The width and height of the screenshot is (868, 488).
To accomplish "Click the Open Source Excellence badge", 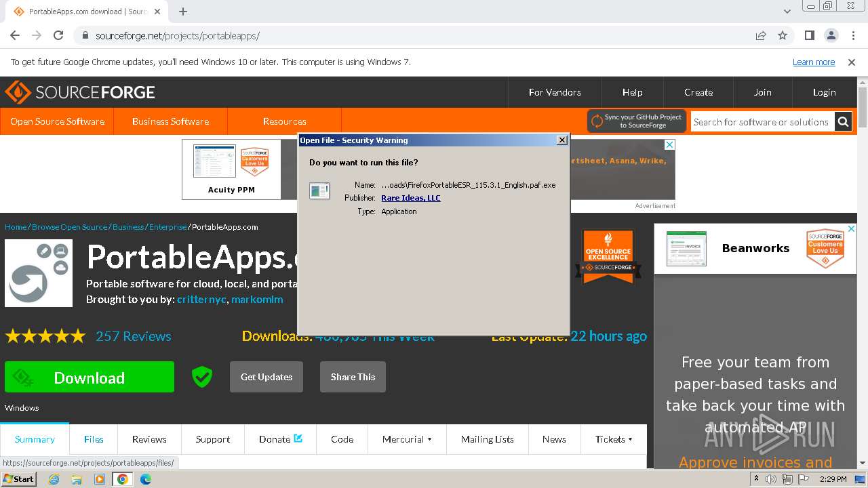I will (x=608, y=256).
